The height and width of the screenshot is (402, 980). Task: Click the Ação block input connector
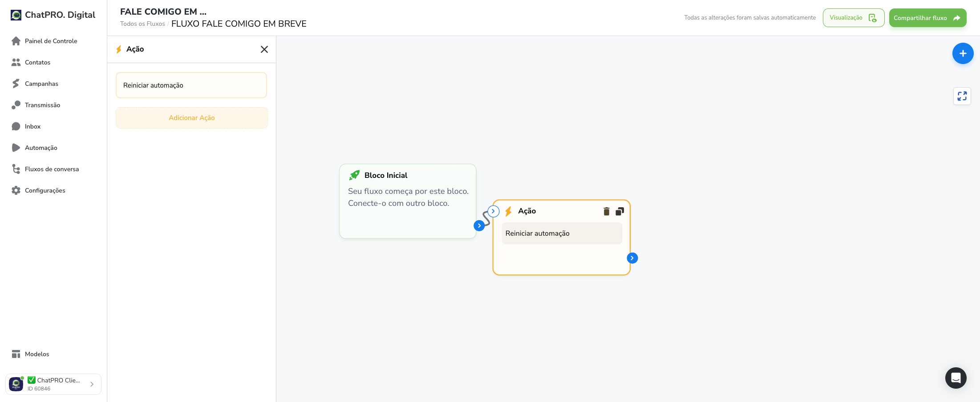(x=493, y=211)
